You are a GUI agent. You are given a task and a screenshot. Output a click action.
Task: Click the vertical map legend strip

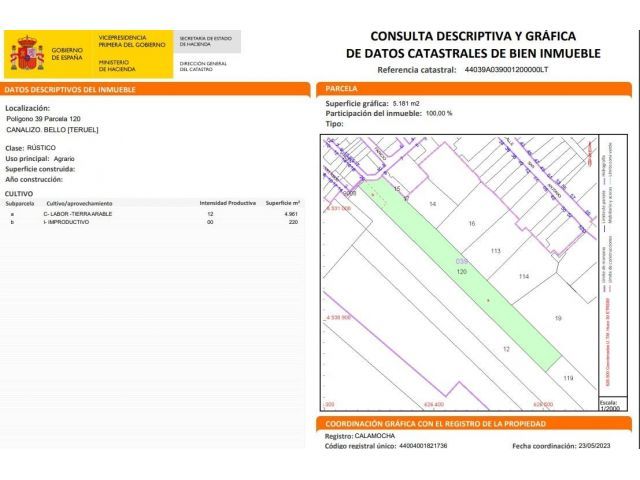613,265
